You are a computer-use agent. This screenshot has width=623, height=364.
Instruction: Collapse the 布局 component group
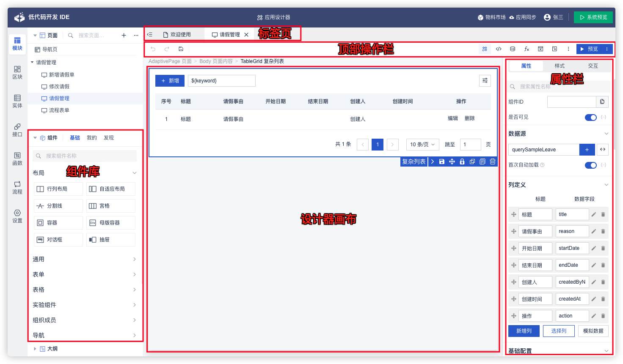point(134,172)
